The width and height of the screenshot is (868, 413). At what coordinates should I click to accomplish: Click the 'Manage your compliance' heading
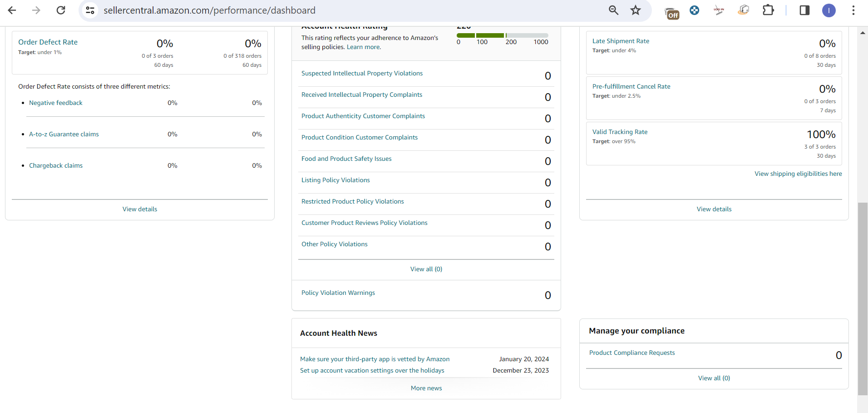[x=636, y=331]
